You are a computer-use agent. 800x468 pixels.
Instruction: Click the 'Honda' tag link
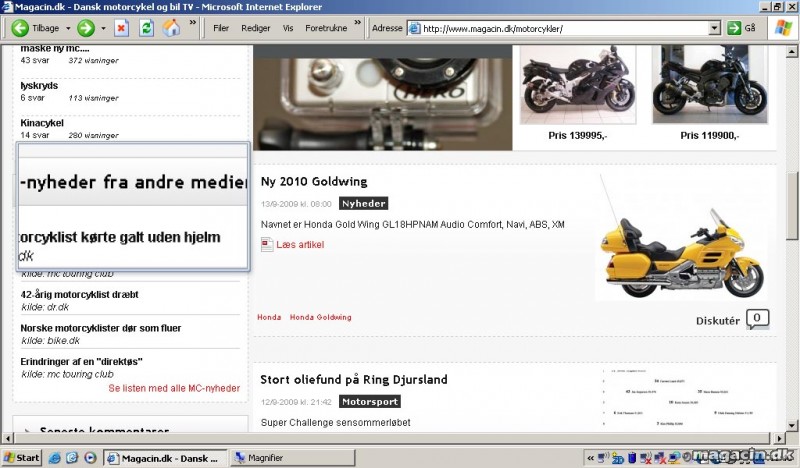pyautogui.click(x=269, y=317)
